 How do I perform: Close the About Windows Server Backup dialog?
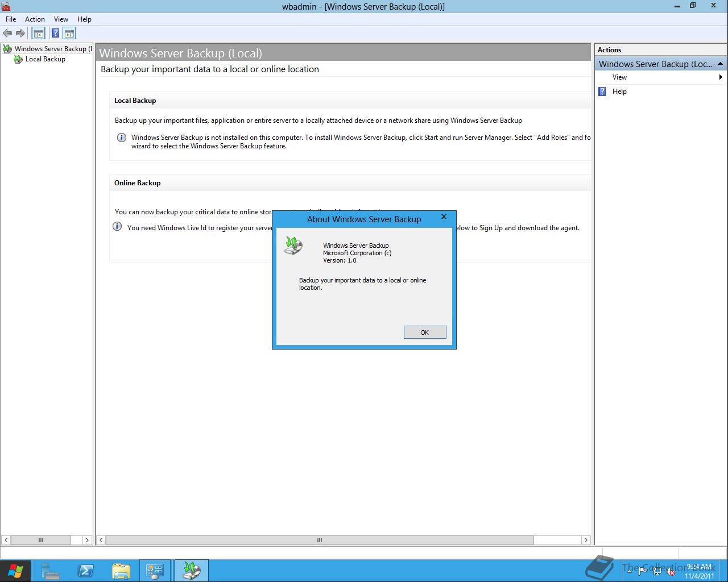444,217
